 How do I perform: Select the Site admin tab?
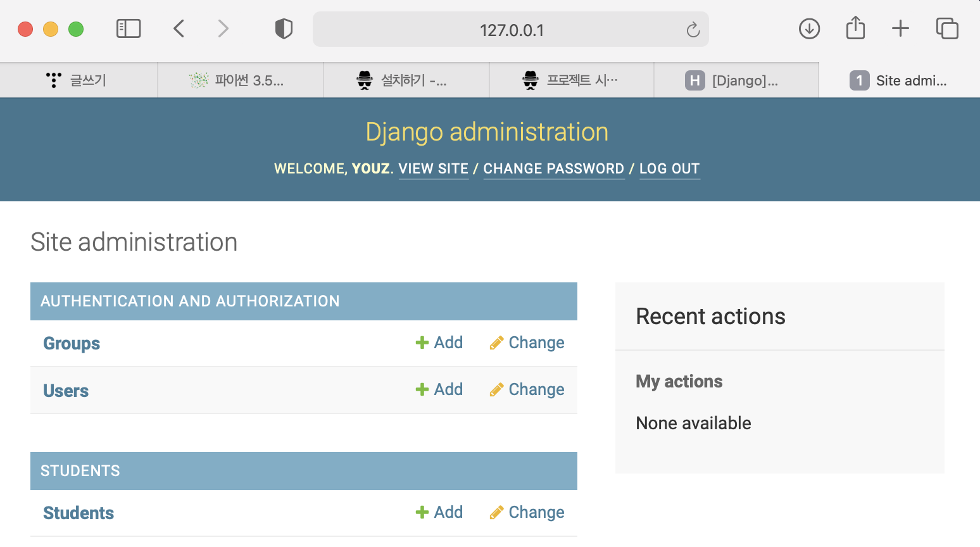[900, 80]
